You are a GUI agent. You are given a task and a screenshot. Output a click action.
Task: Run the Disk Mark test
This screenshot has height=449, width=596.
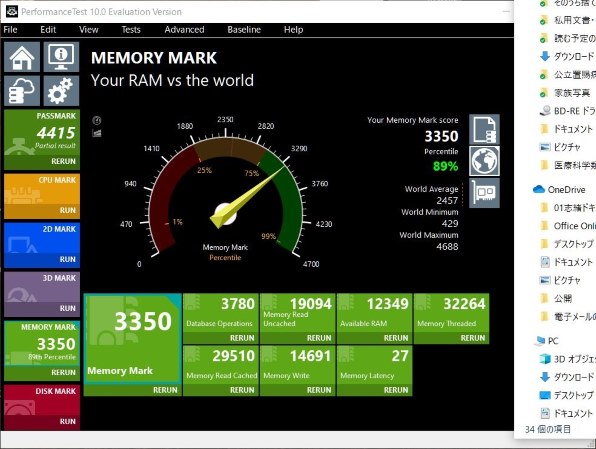click(68, 421)
